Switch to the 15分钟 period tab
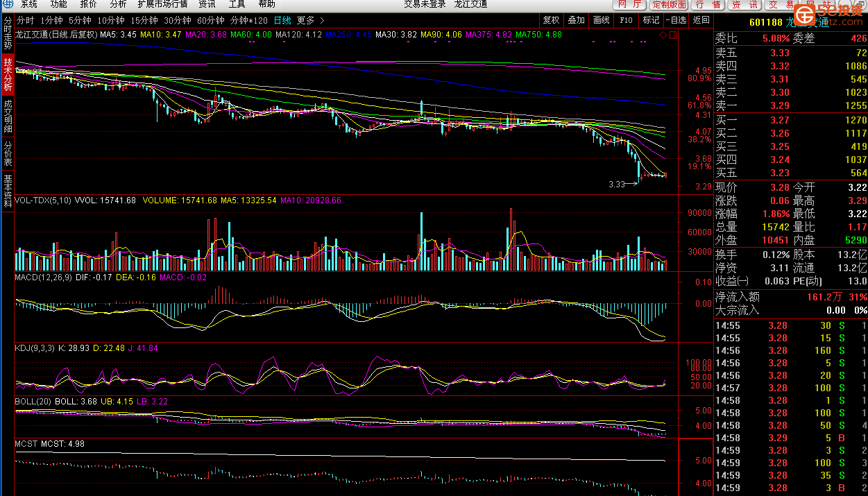 [x=144, y=21]
